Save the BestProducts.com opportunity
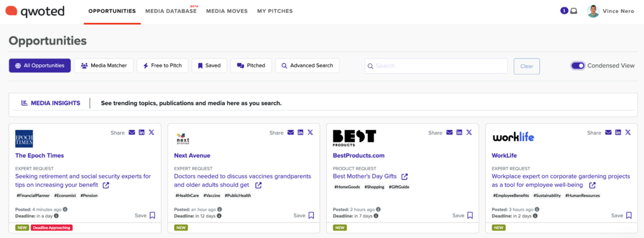The image size is (644, 238). point(470,215)
